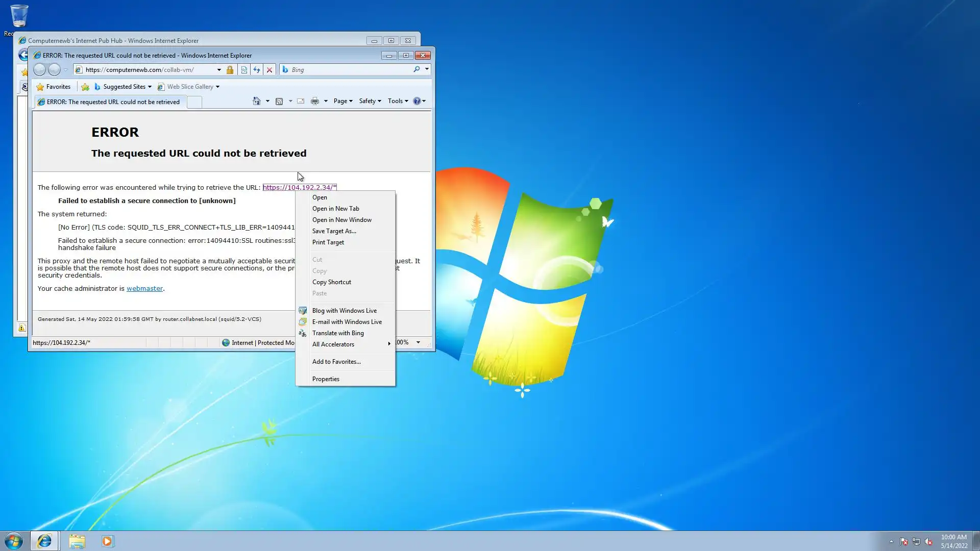Click the webmaster link

144,289
